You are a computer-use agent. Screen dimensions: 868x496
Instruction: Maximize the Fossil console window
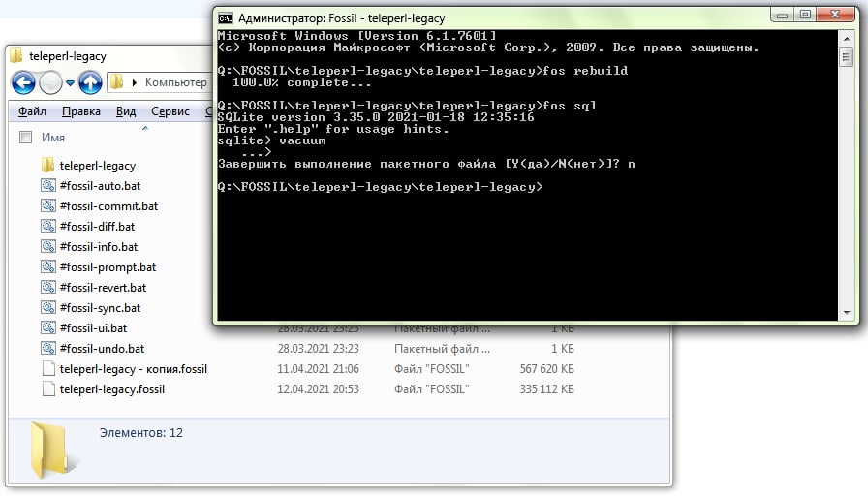pyautogui.click(x=805, y=15)
